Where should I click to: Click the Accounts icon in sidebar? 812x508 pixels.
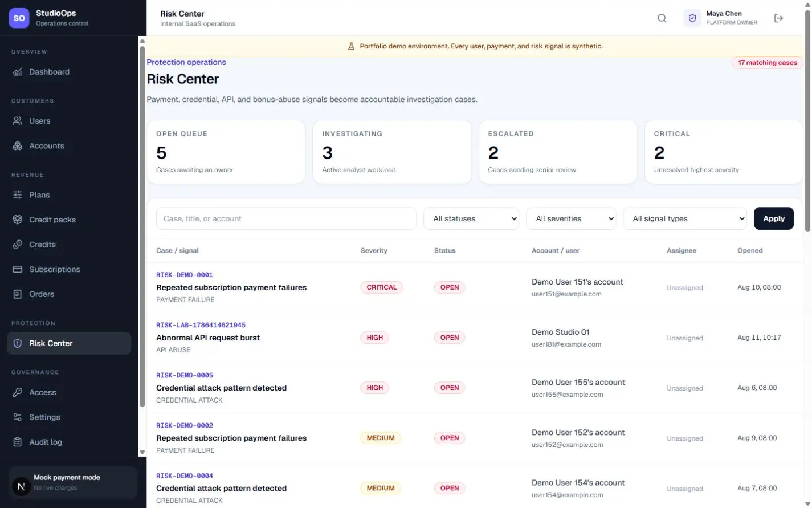[18, 146]
